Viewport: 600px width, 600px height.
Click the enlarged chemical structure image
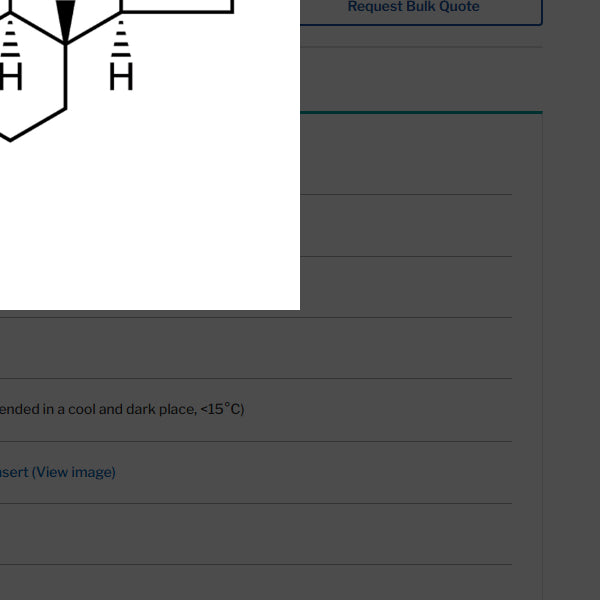tap(150, 155)
